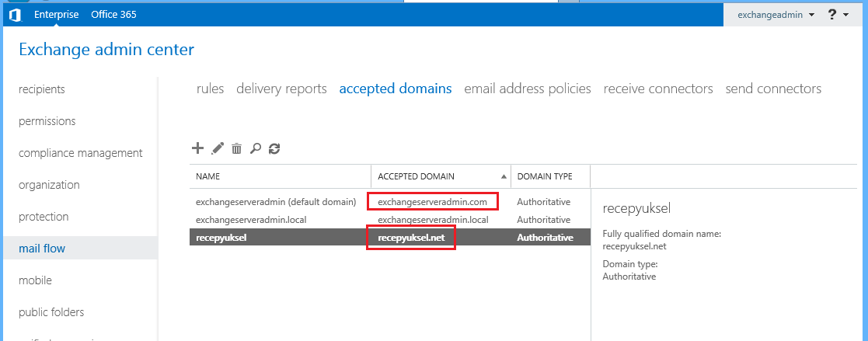Go to recipients section
The height and width of the screenshot is (341, 868).
[42, 89]
